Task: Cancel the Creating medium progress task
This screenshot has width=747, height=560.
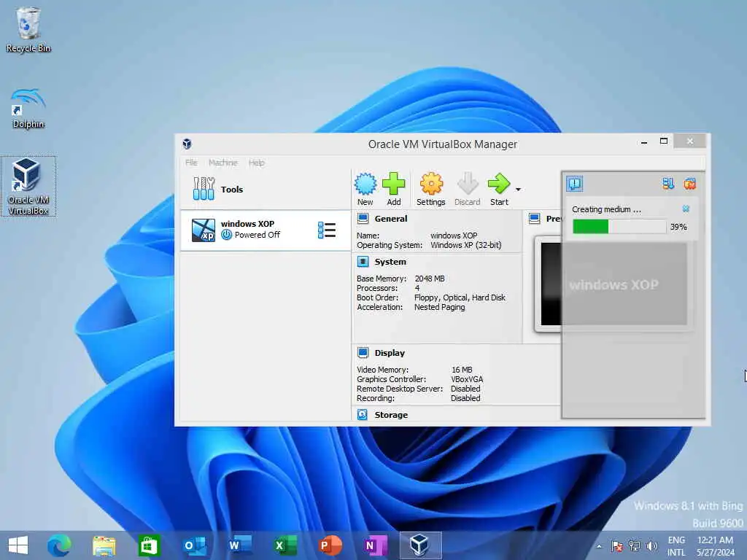Action: [686, 209]
